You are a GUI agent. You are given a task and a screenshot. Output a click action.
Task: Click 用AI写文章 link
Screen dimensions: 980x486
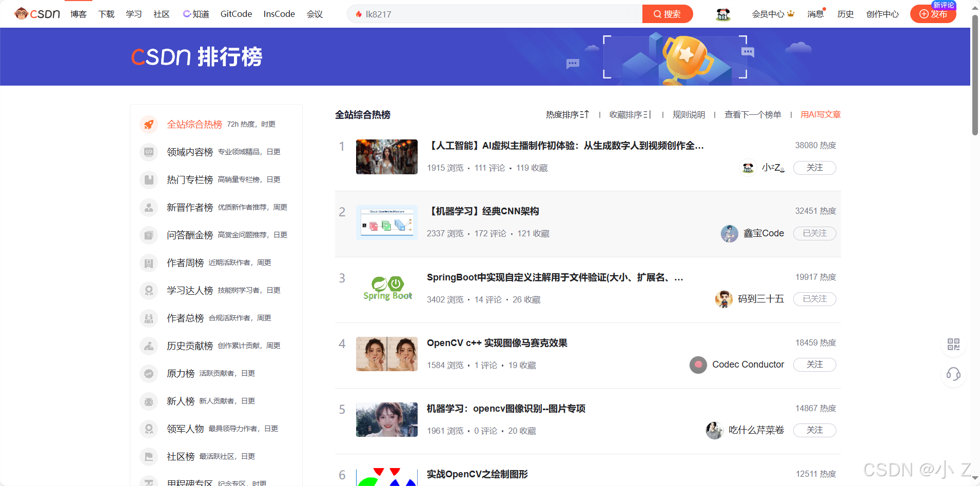(819, 114)
